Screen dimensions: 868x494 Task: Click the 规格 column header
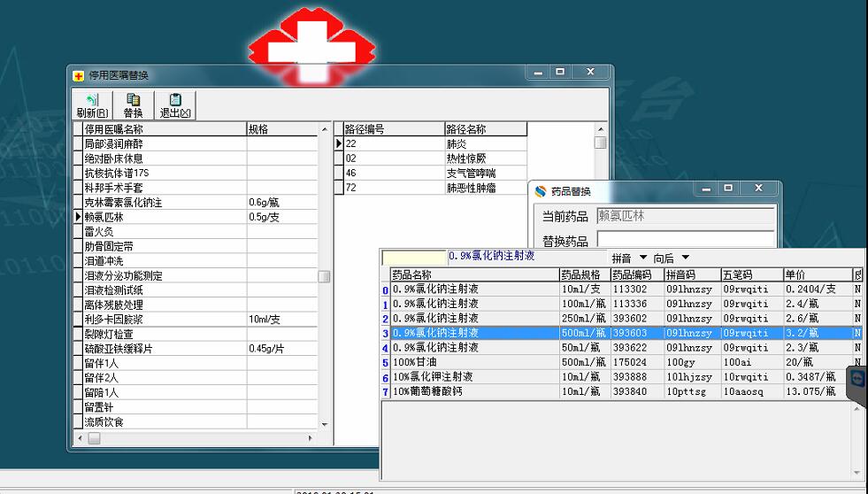tap(282, 129)
